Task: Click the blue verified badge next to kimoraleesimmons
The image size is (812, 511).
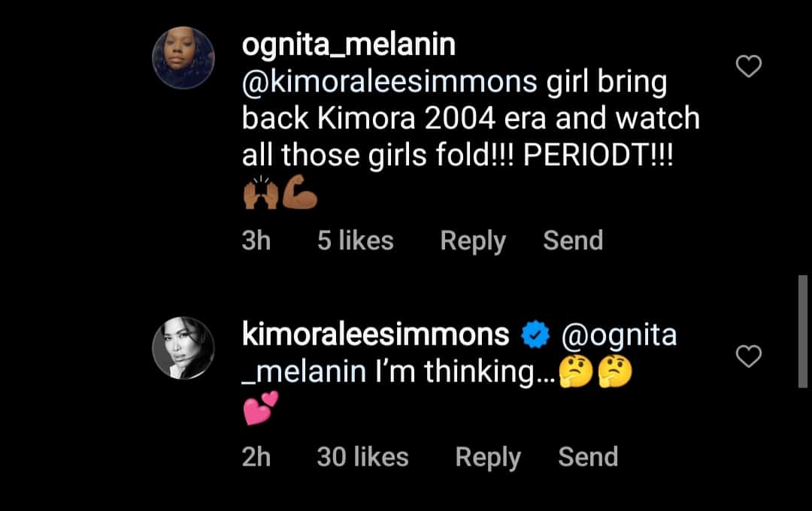Action: (x=535, y=333)
